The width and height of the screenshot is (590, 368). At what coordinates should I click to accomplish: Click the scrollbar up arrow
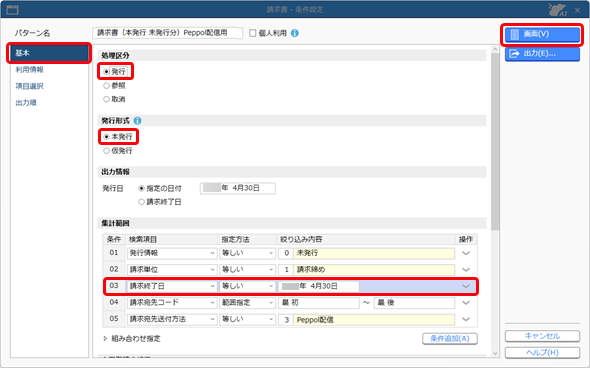click(495, 49)
